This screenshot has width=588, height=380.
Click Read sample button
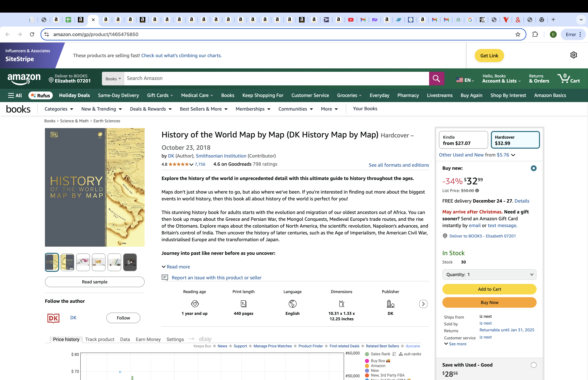coord(94,282)
